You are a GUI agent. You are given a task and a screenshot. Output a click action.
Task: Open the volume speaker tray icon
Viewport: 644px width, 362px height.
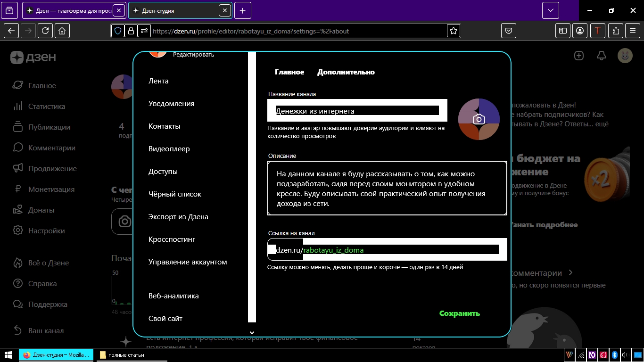click(x=625, y=355)
